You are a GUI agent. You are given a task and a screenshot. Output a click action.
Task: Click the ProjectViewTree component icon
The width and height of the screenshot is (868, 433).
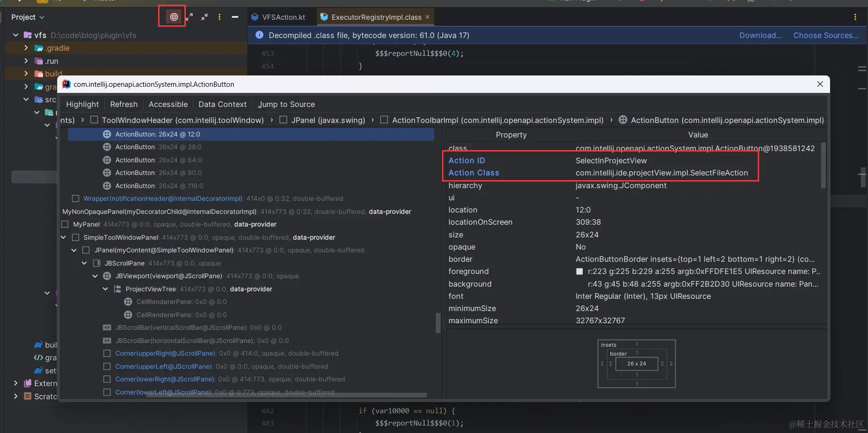117,289
